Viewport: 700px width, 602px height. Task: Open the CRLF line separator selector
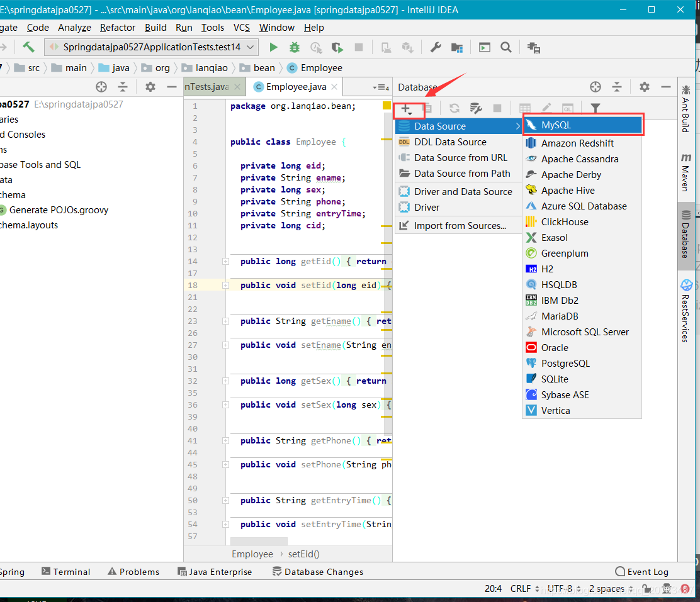(524, 589)
